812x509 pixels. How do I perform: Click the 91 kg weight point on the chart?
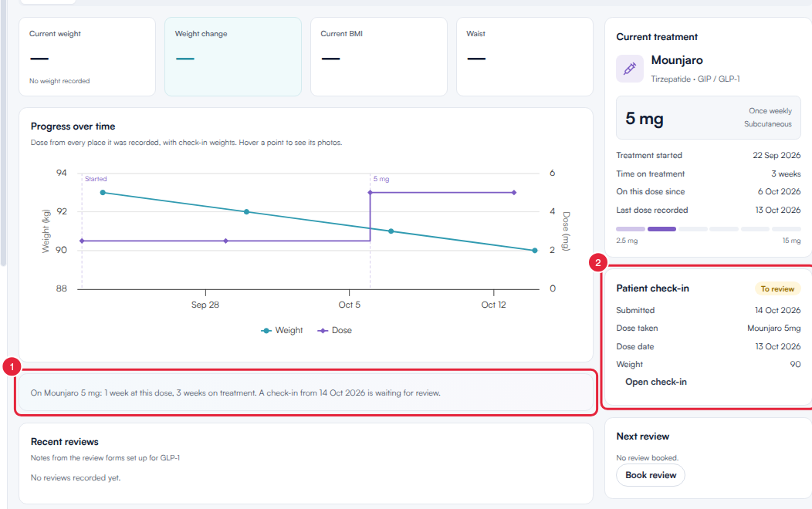coord(391,231)
